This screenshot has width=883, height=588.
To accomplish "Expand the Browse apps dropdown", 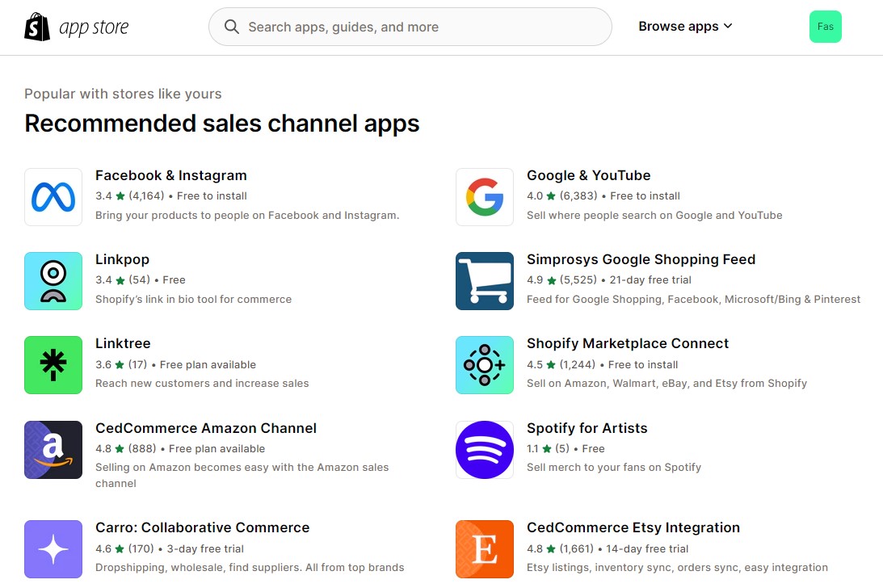I will click(685, 27).
